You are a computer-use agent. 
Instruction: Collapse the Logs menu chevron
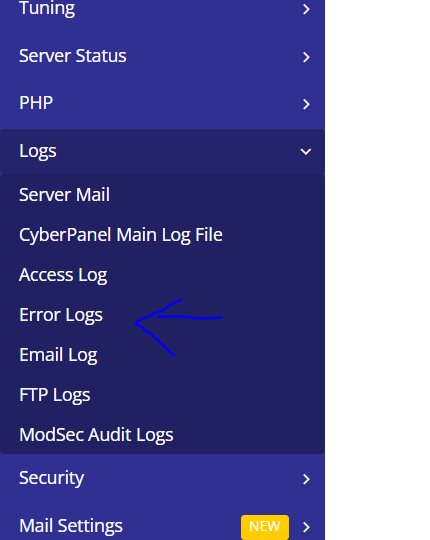click(306, 152)
